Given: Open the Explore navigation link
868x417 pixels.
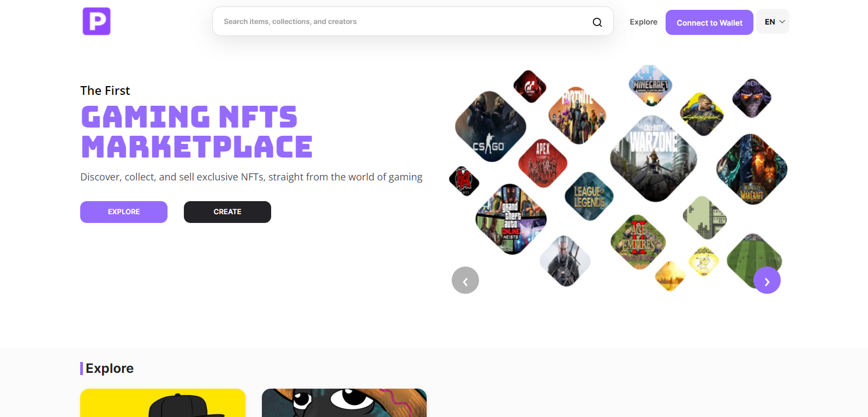Looking at the screenshot, I should pos(643,22).
